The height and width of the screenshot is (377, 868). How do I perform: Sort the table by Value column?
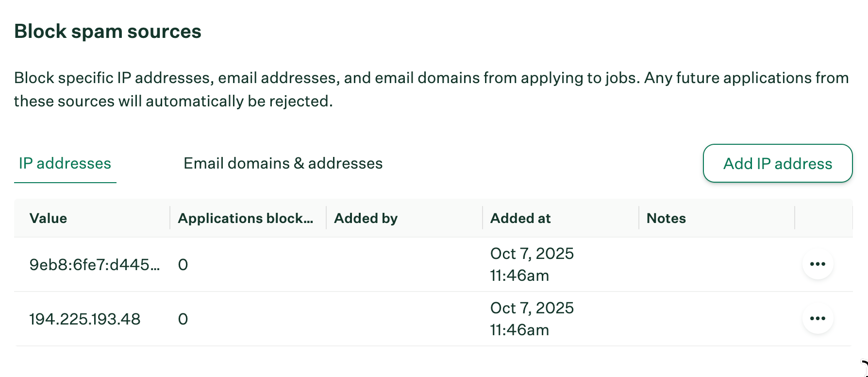coord(48,218)
